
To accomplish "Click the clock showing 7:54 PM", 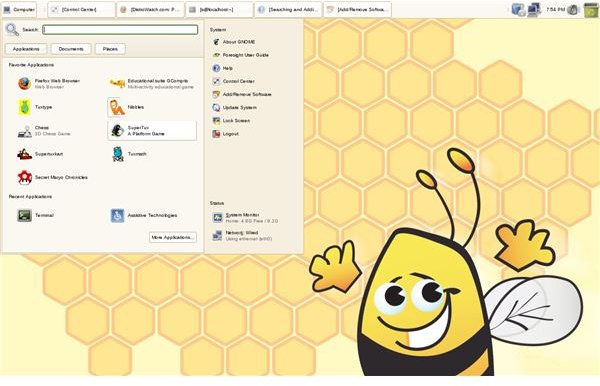I will click(x=556, y=9).
